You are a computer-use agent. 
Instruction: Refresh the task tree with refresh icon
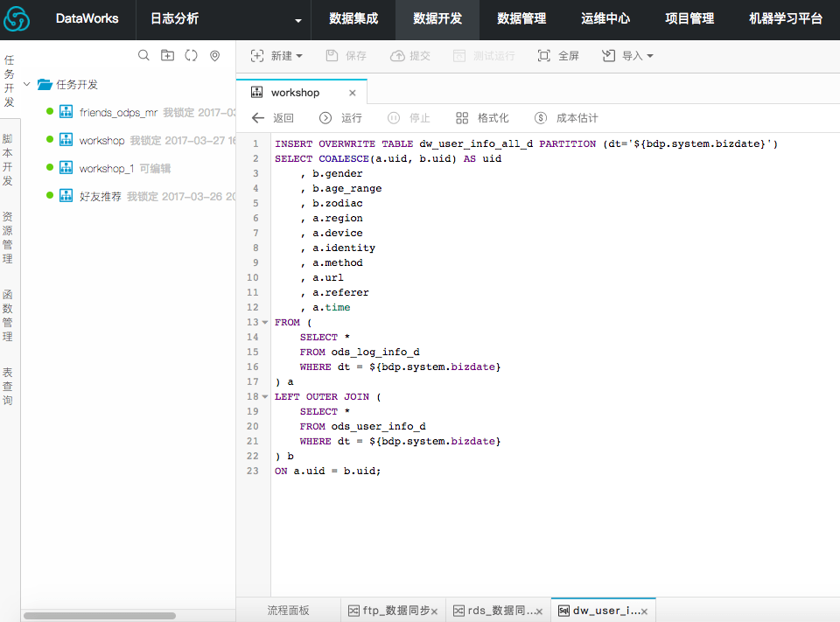[192, 55]
